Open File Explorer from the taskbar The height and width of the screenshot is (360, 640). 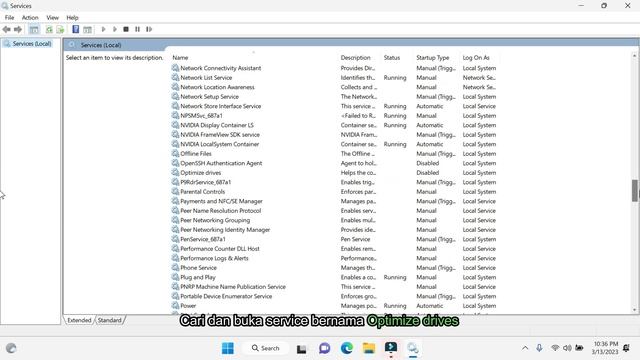coord(369,348)
